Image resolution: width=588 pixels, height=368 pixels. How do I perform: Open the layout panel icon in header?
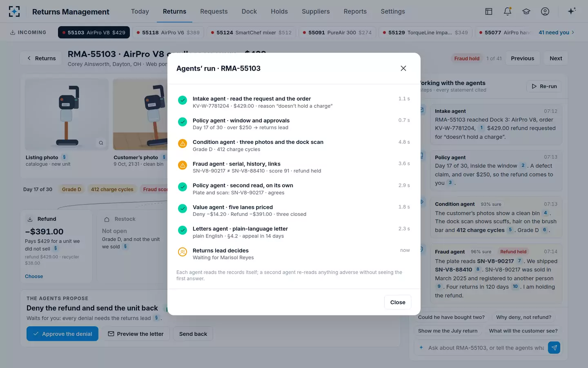pos(489,11)
